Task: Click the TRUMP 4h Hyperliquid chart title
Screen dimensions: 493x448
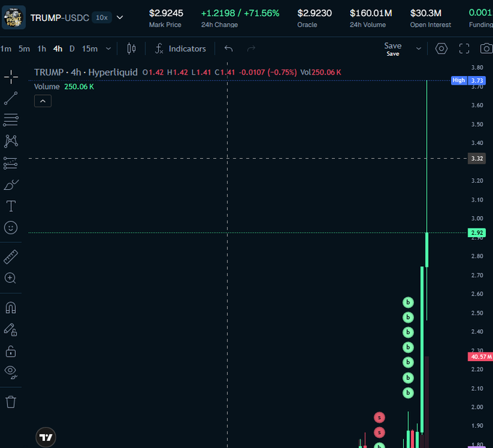Action: 86,72
